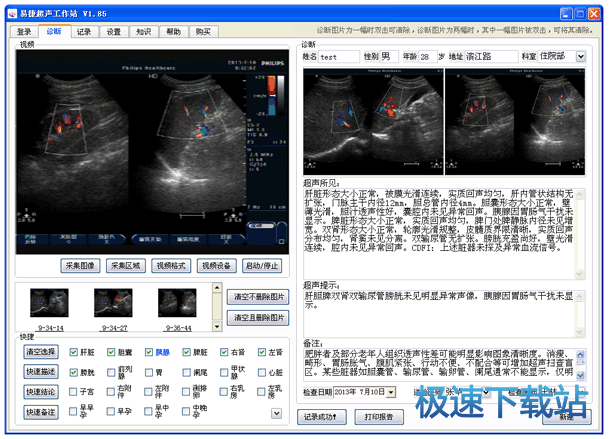
Task: Click the 地址 address input field
Action: tap(492, 57)
